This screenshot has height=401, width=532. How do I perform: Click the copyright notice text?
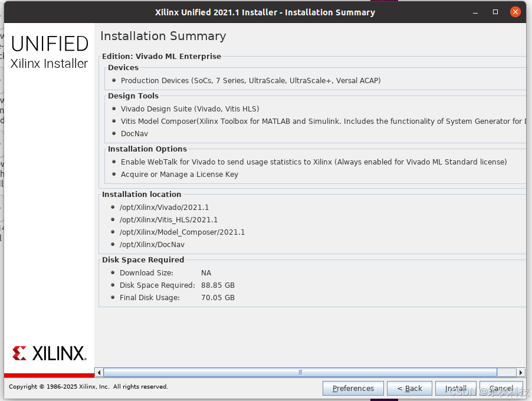coord(88,386)
